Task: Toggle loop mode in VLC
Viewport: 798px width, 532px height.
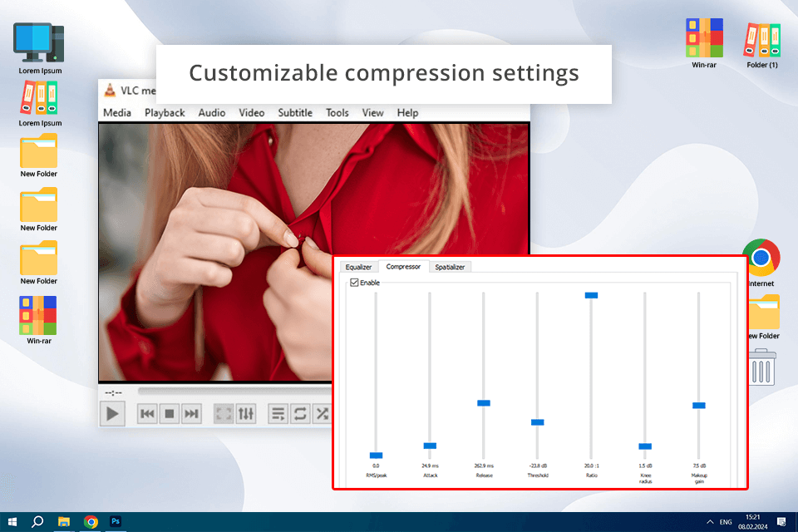Action: pos(300,414)
